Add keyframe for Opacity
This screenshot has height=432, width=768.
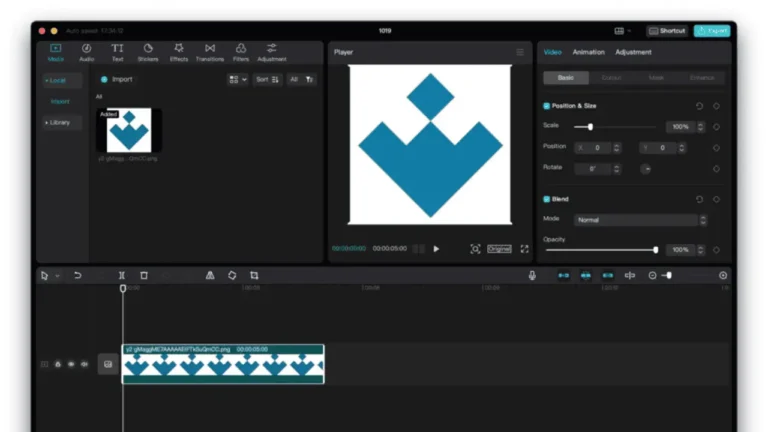(716, 250)
